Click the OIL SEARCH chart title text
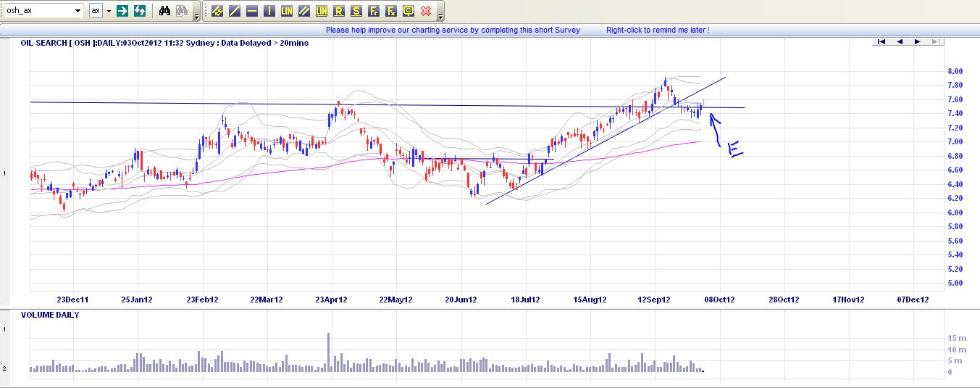Viewport: 980px width, 388px height. [x=164, y=44]
